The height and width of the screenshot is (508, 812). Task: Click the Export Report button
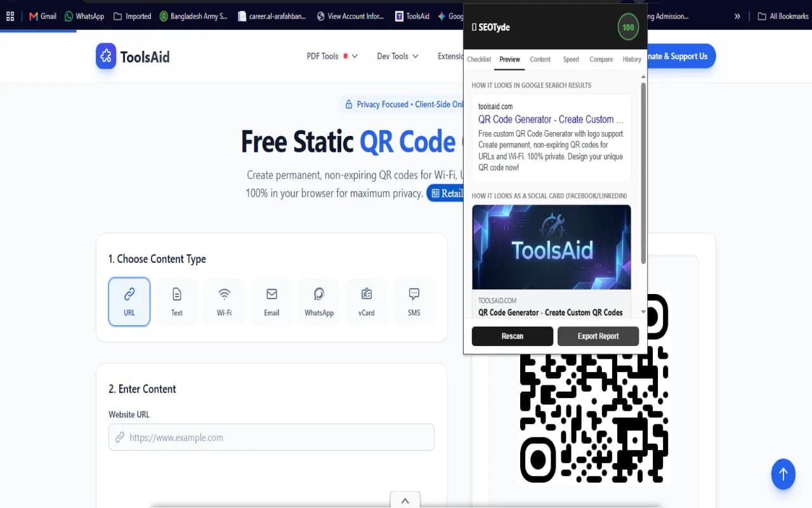pyautogui.click(x=598, y=336)
